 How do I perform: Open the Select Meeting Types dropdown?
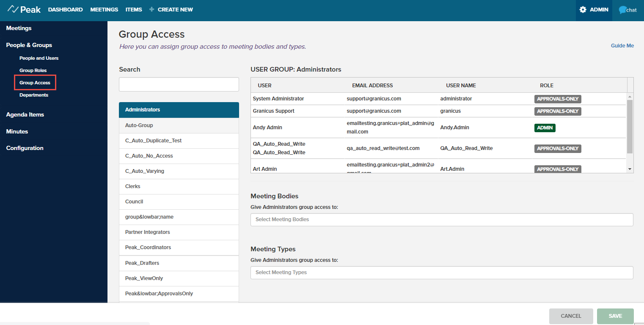(442, 272)
